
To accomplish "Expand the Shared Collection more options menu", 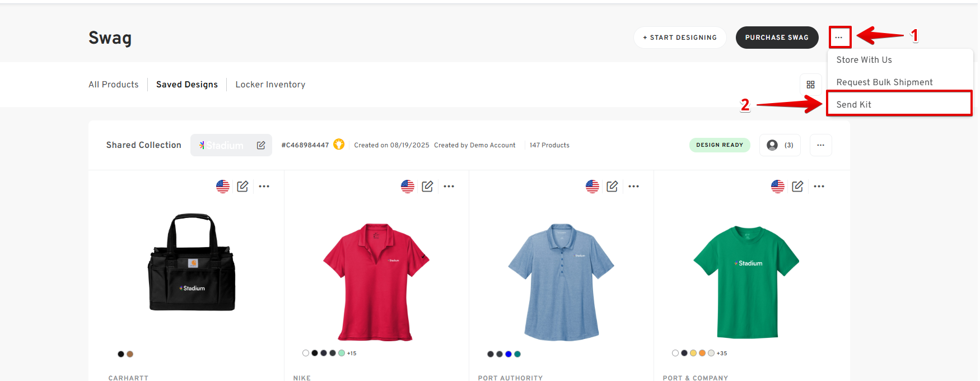I will pos(820,145).
